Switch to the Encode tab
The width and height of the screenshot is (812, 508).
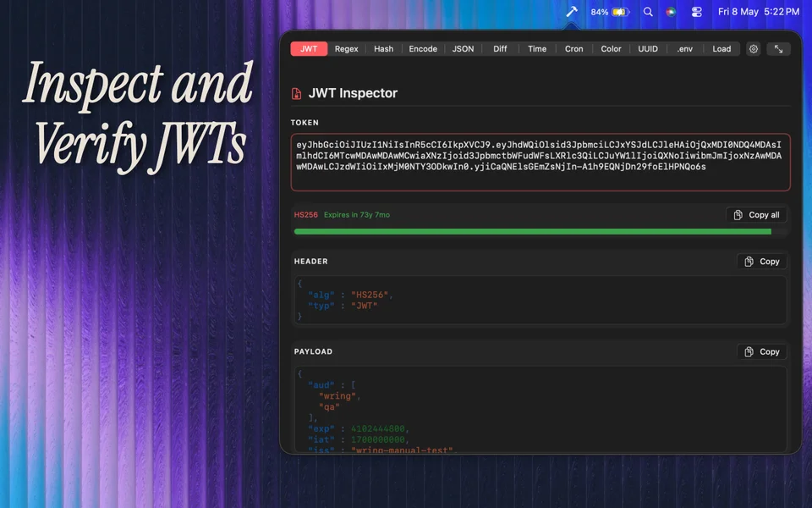click(x=423, y=49)
